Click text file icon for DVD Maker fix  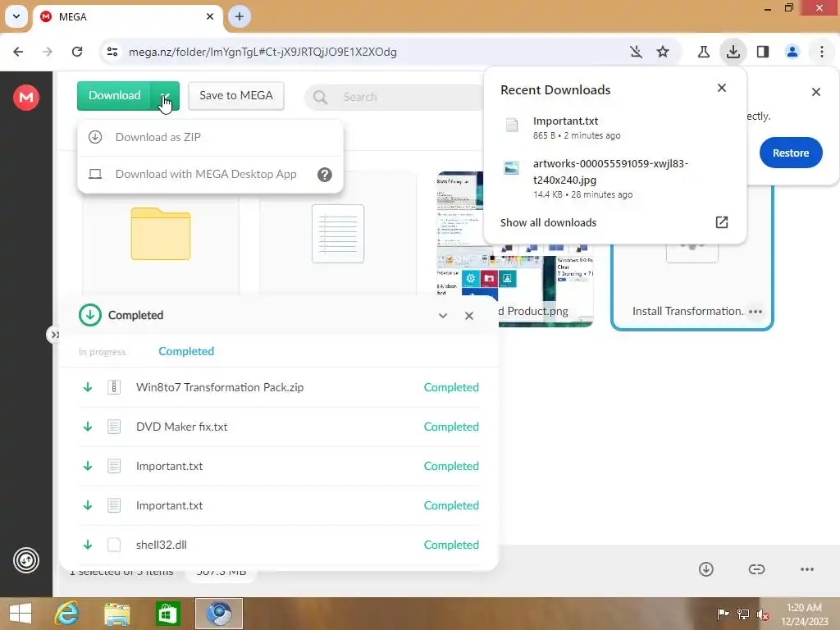tap(114, 427)
